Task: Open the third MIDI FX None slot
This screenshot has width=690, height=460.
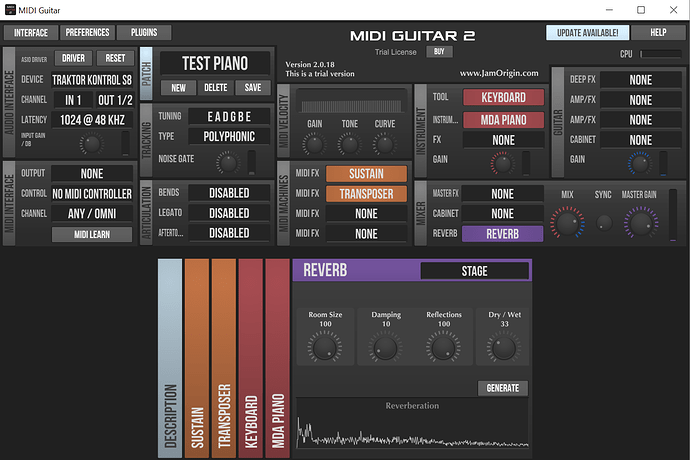Action: point(366,213)
